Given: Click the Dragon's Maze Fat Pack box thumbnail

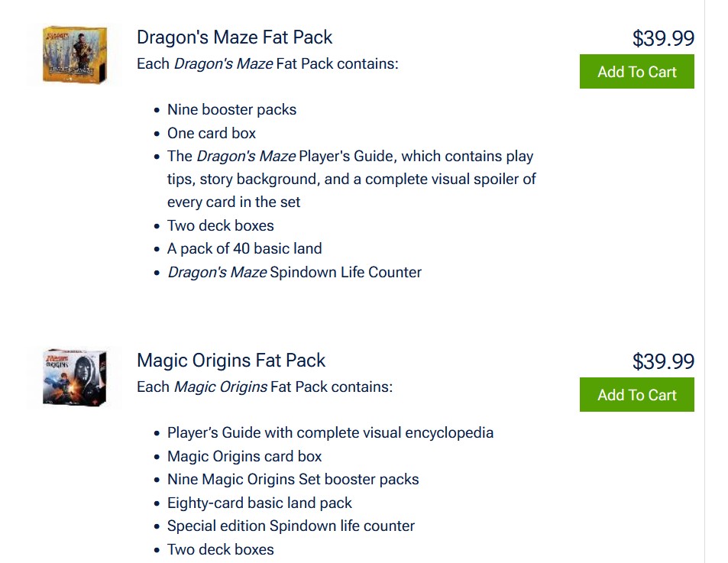Looking at the screenshot, I should pyautogui.click(x=74, y=53).
